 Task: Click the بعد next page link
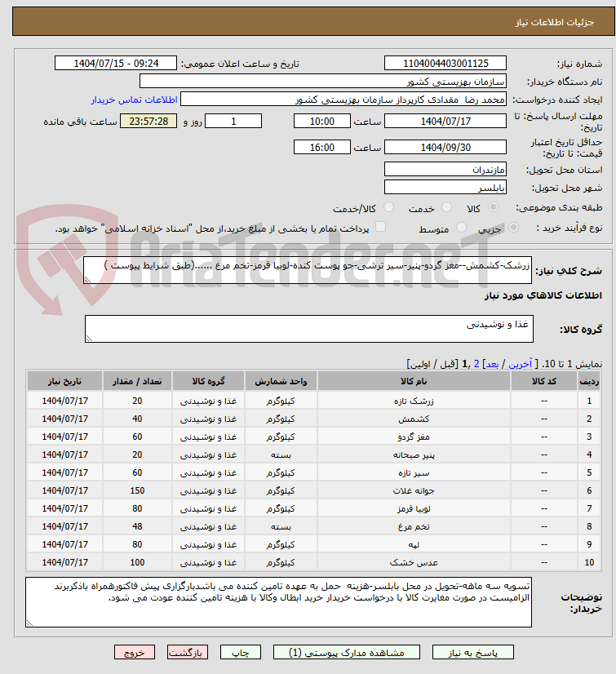pos(492,364)
